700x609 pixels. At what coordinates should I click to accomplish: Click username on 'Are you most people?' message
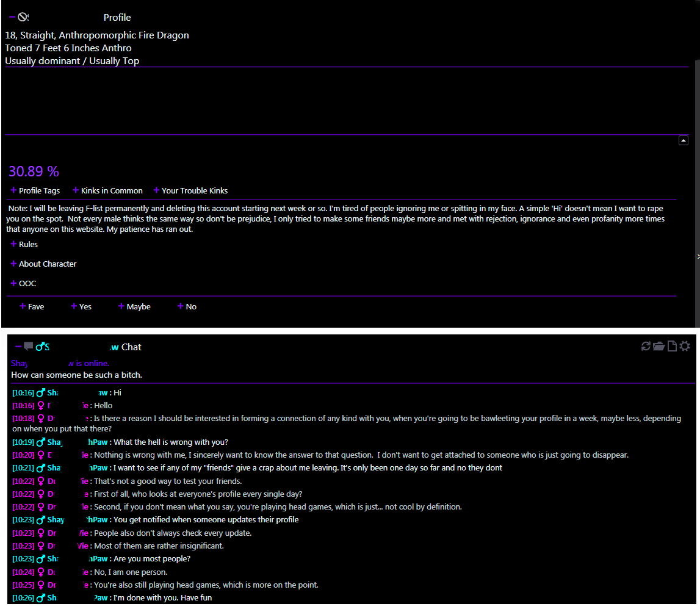(78, 559)
